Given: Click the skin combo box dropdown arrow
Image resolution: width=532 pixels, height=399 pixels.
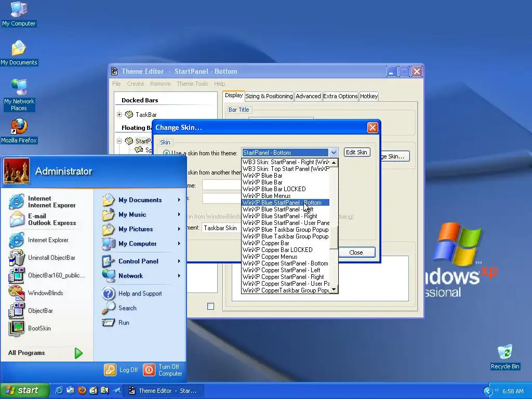Looking at the screenshot, I should (334, 153).
